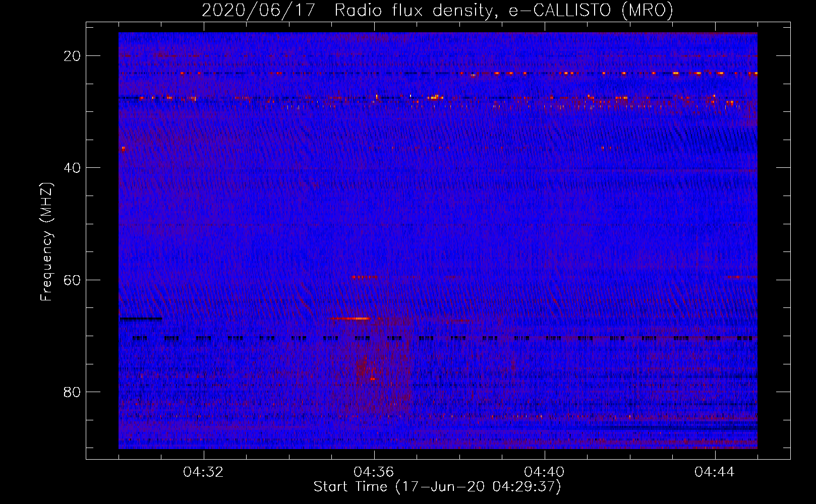Viewport: 816px width, 504px height.
Task: Click the 20 frequency tick label
Action: (72, 56)
